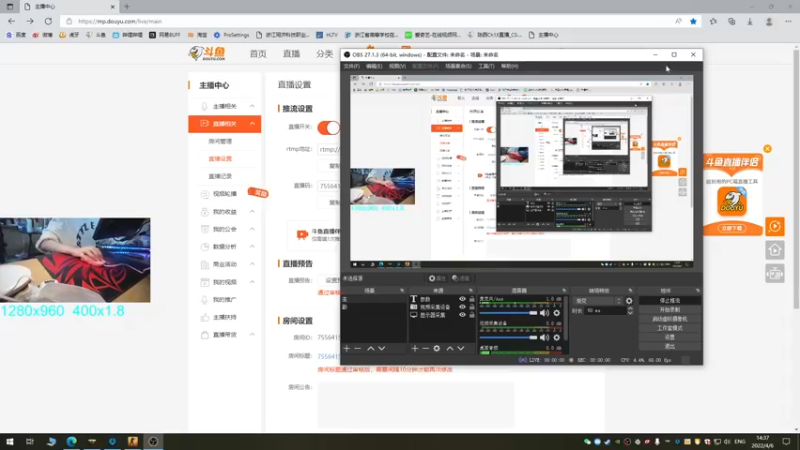Adjust the 麦克风/Aux volume slider

pos(508,313)
